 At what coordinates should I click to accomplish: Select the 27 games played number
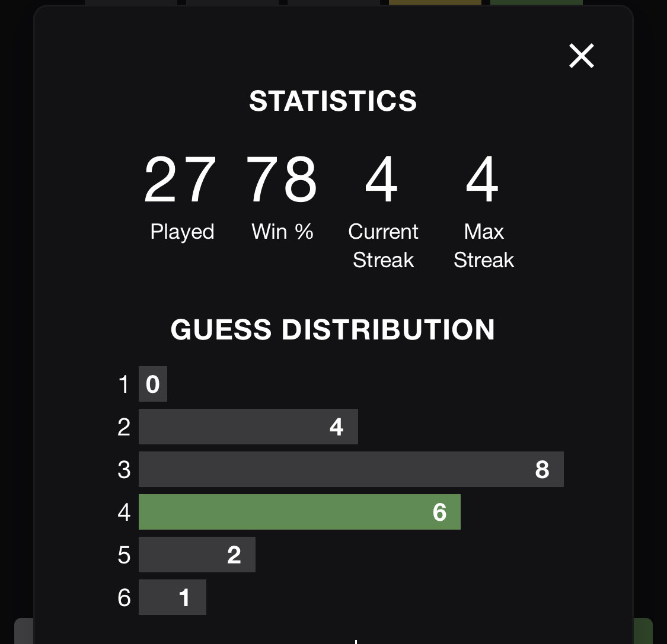tap(180, 180)
